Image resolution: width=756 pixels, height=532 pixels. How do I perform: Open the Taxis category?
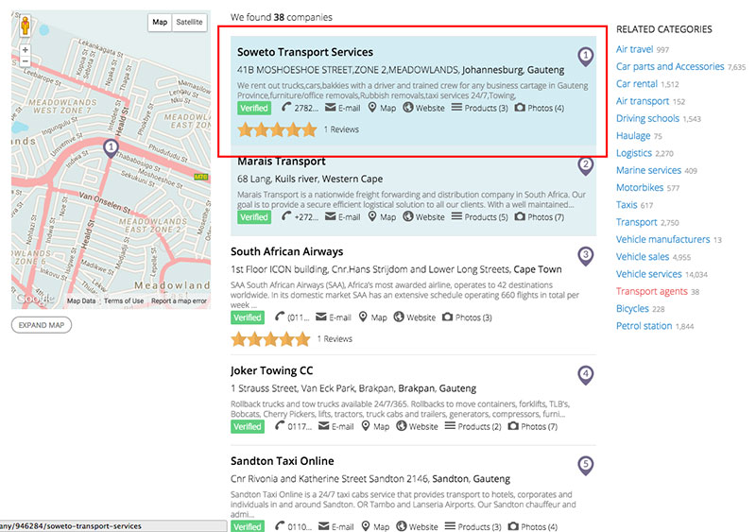[627, 205]
